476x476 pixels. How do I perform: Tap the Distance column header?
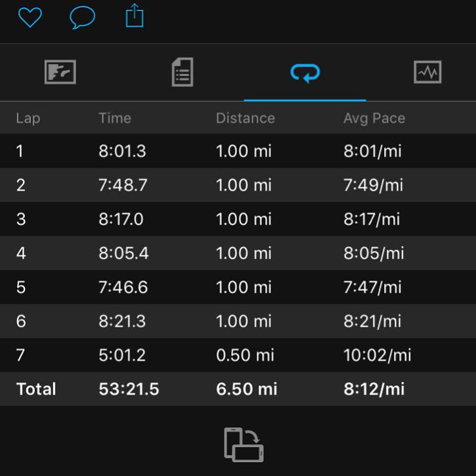pyautogui.click(x=246, y=118)
